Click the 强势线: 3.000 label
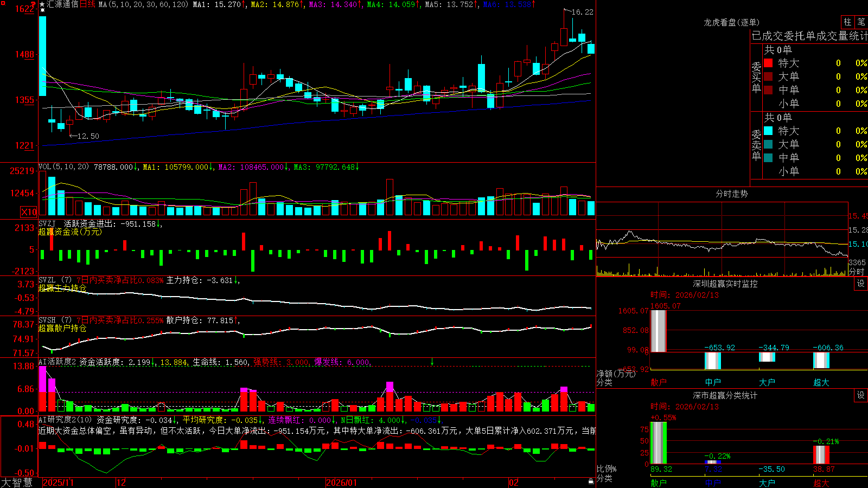The height and width of the screenshot is (488, 868). pyautogui.click(x=281, y=362)
